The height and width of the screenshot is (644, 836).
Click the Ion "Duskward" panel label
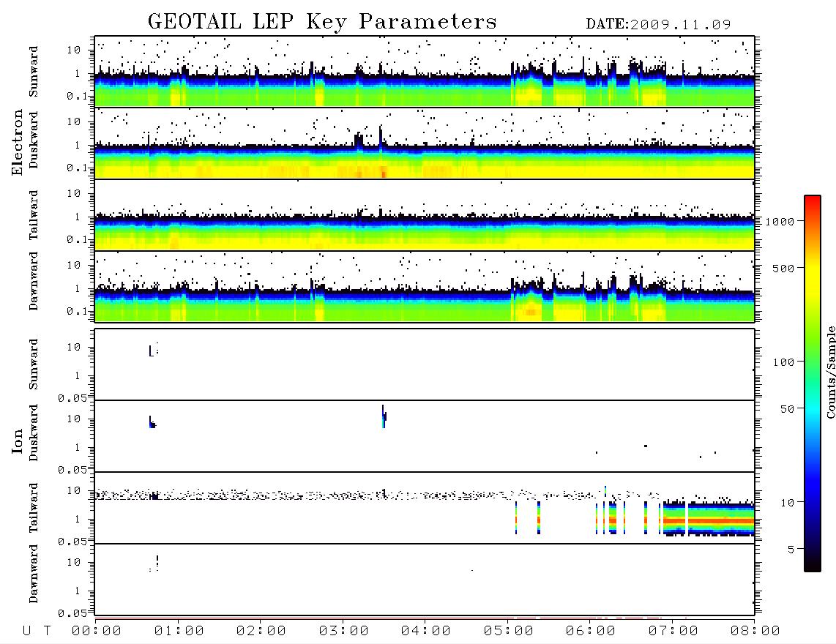point(34,433)
